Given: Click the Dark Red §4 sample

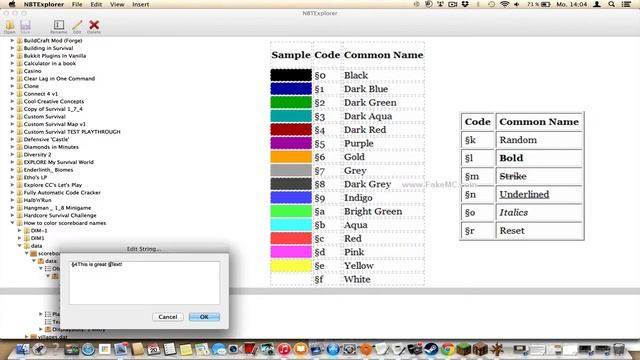Looking at the screenshot, I should 291,130.
